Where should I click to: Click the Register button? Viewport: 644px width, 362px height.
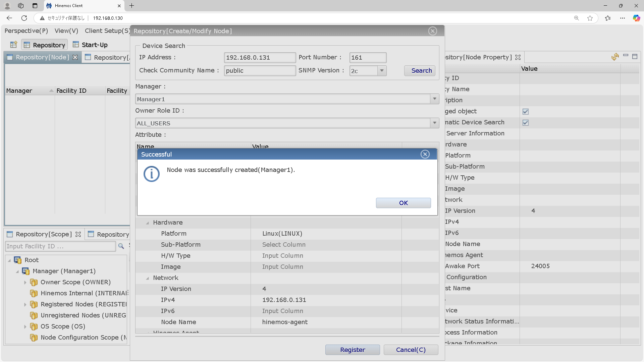(352, 350)
